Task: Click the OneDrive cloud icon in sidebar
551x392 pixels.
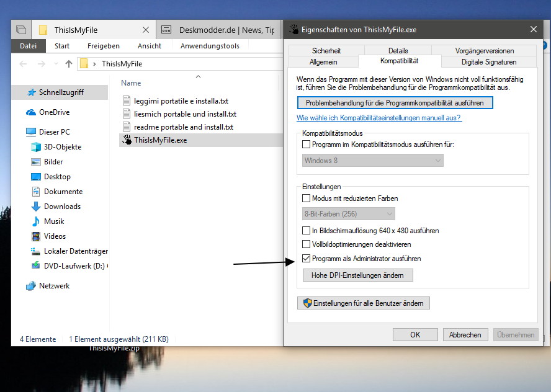Action: tap(31, 112)
